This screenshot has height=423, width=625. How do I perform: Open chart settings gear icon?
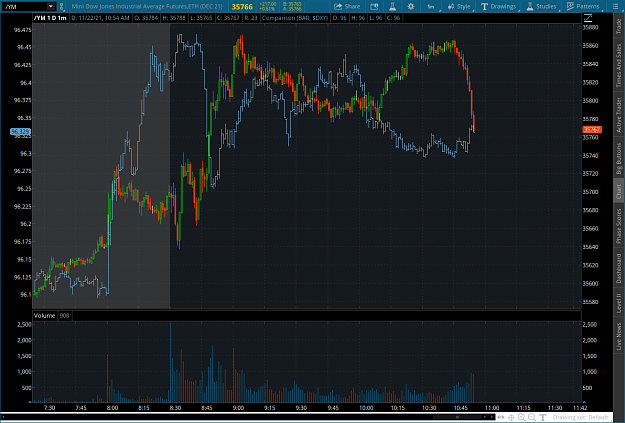pyautogui.click(x=411, y=6)
